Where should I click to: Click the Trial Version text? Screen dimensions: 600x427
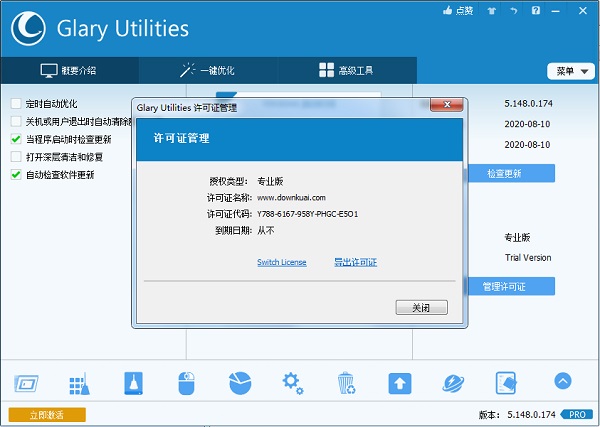click(x=528, y=258)
